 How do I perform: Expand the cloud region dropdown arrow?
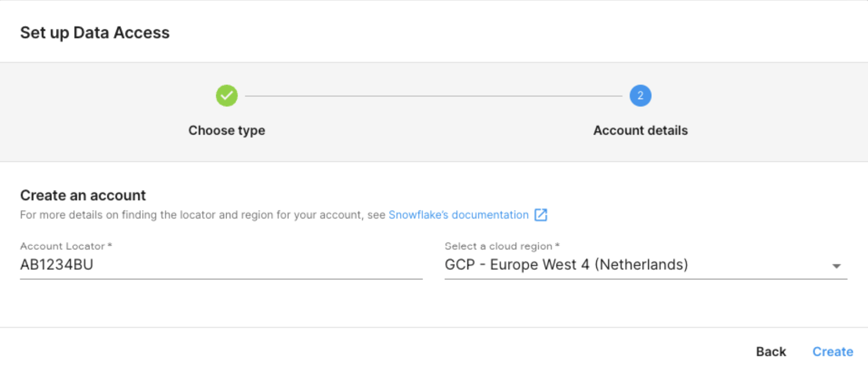pyautogui.click(x=836, y=266)
